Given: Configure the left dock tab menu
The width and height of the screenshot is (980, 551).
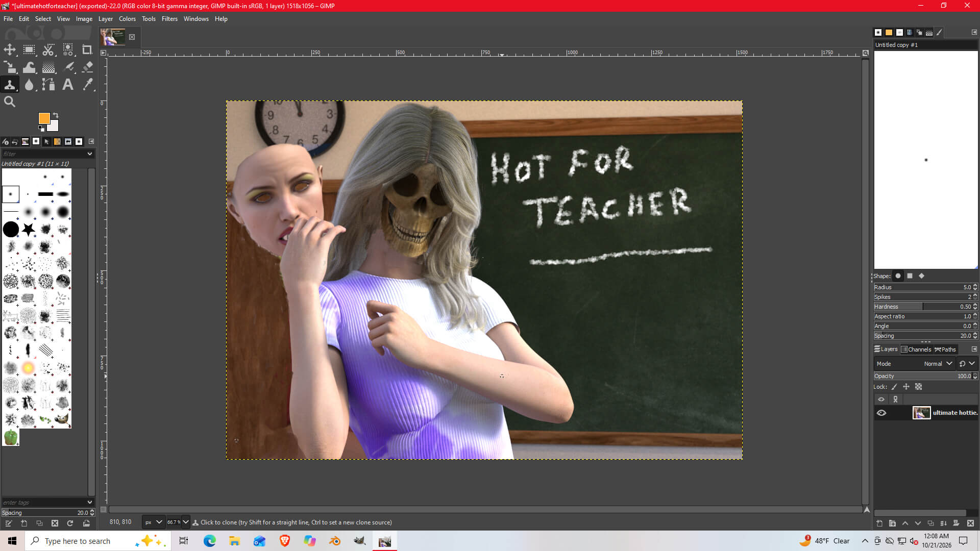Looking at the screenshot, I should tap(91, 141).
